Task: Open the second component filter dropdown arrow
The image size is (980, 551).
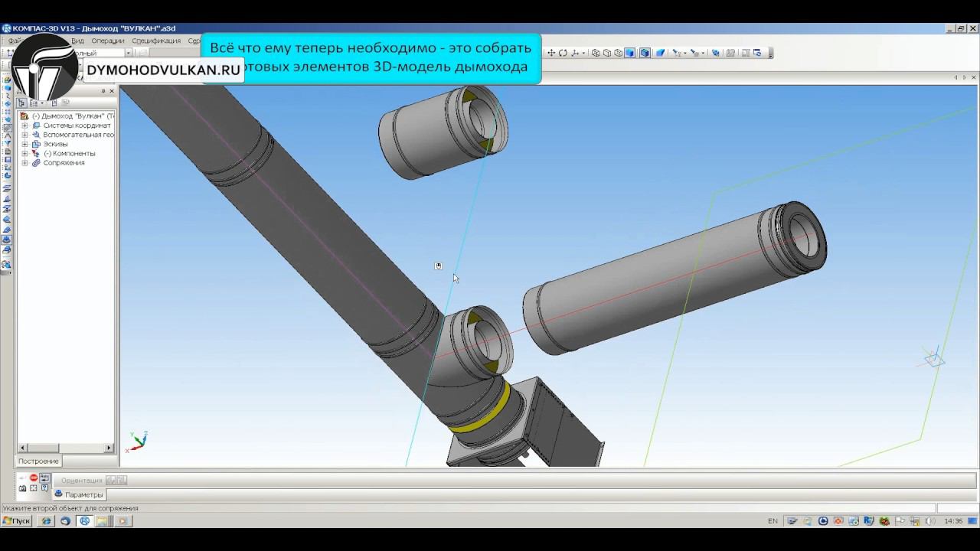Action: (x=703, y=54)
